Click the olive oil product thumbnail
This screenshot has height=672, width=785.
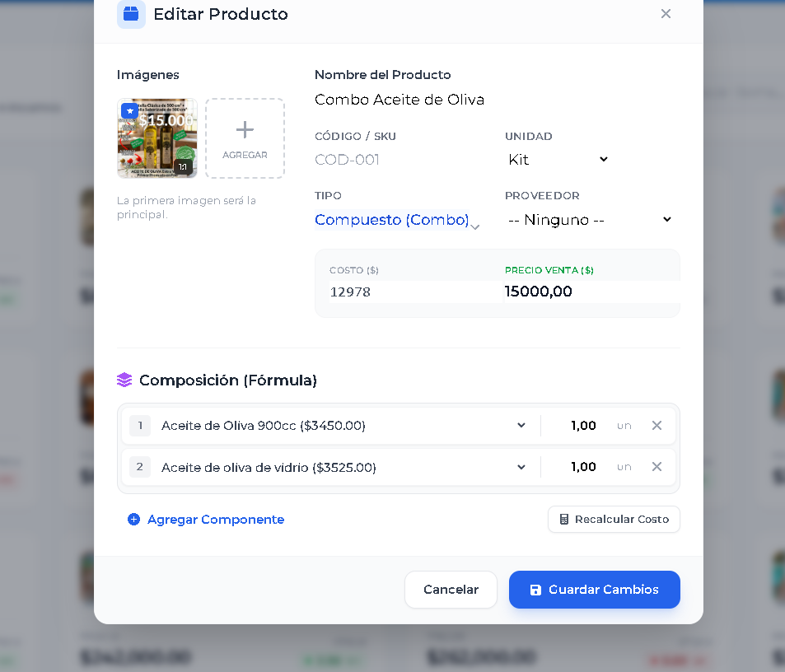(157, 138)
